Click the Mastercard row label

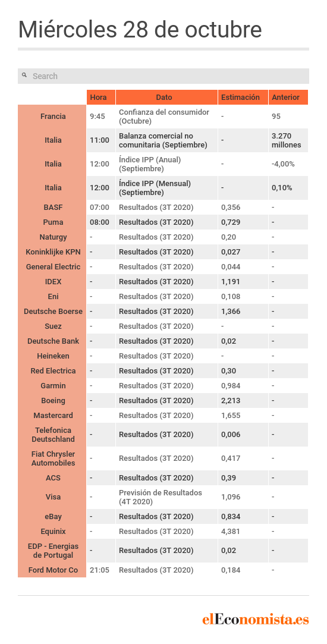[52, 415]
